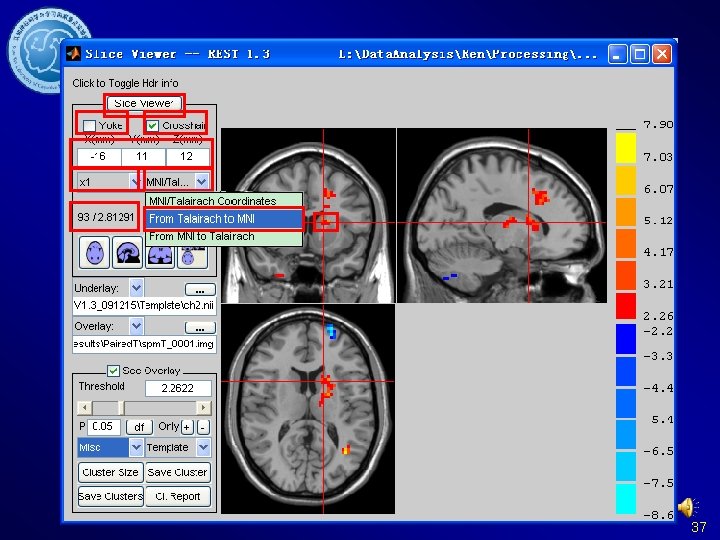Image resolution: width=720 pixels, height=540 pixels.
Task: Click the threshold slider handle
Action: 121,408
